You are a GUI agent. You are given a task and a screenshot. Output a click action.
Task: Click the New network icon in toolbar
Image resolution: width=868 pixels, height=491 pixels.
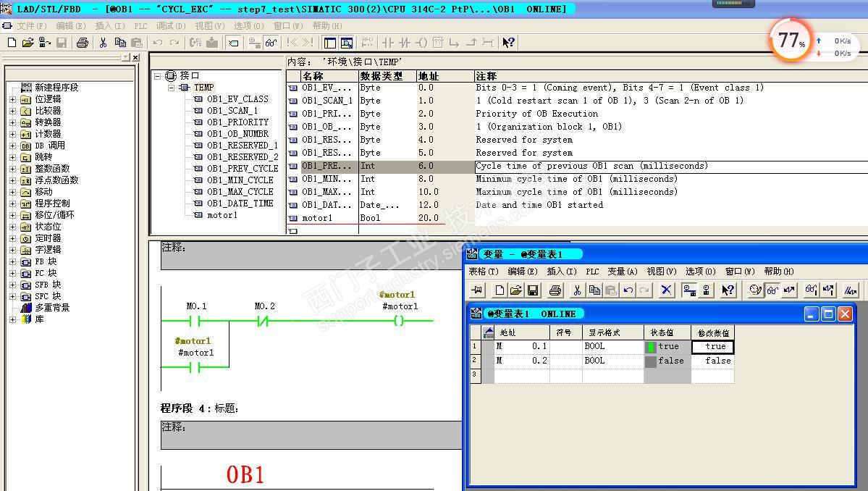coord(366,43)
